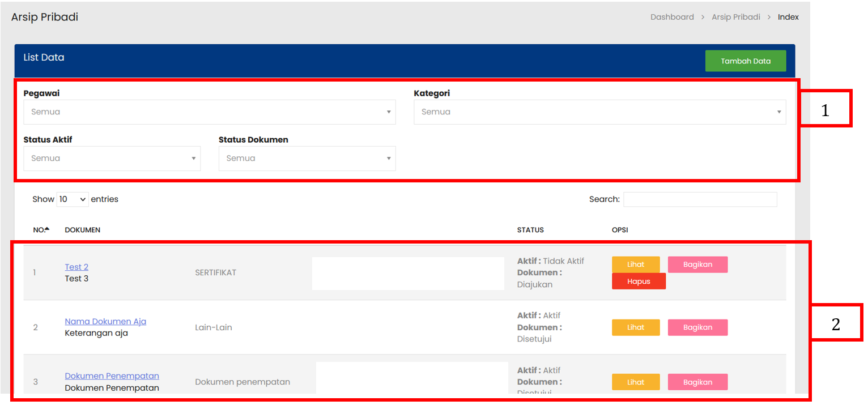This screenshot has width=868, height=405.
Task: Click Lihat for Test 2 row
Action: pos(635,265)
